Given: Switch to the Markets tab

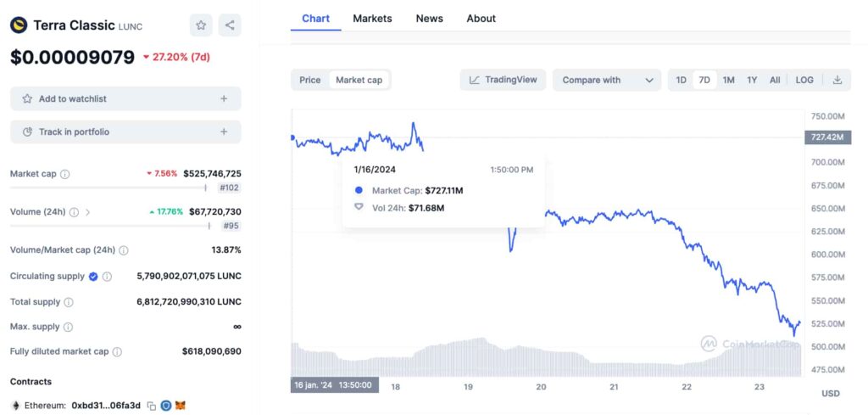Looking at the screenshot, I should (372, 19).
